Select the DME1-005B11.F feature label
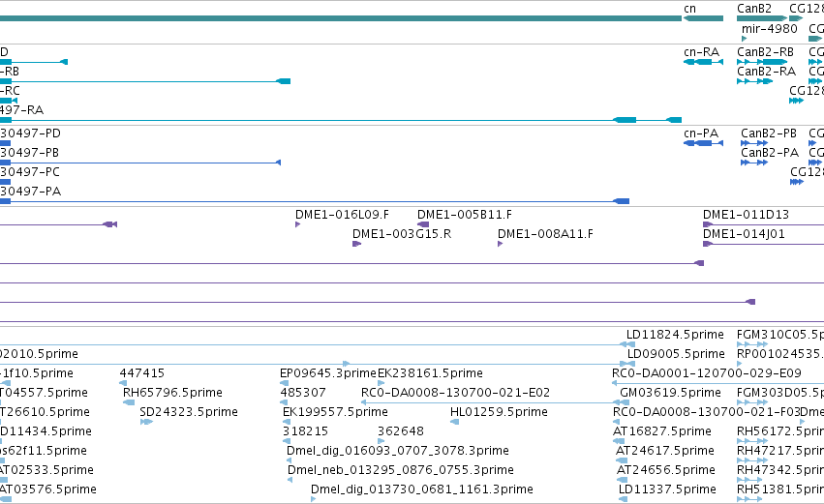Image resolution: width=824 pixels, height=504 pixels. pos(465,215)
